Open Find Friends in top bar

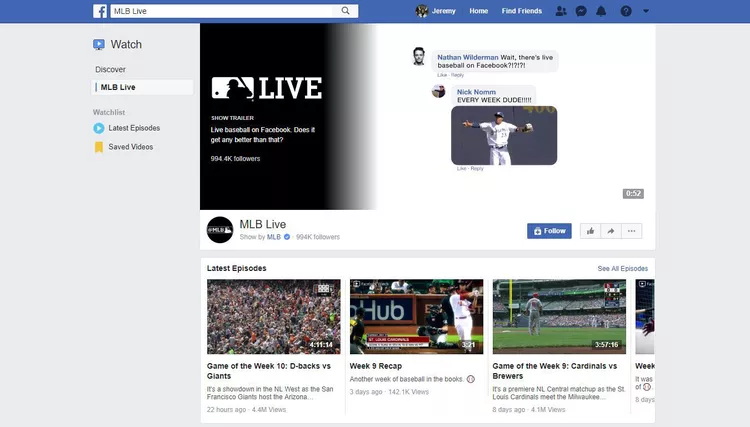click(521, 11)
